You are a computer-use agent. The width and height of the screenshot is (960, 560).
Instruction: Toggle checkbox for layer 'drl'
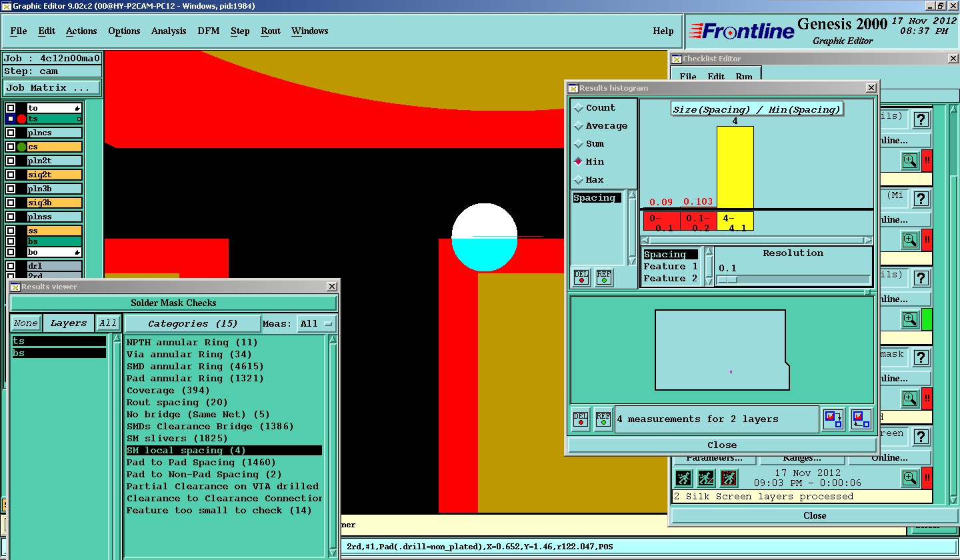point(11,266)
